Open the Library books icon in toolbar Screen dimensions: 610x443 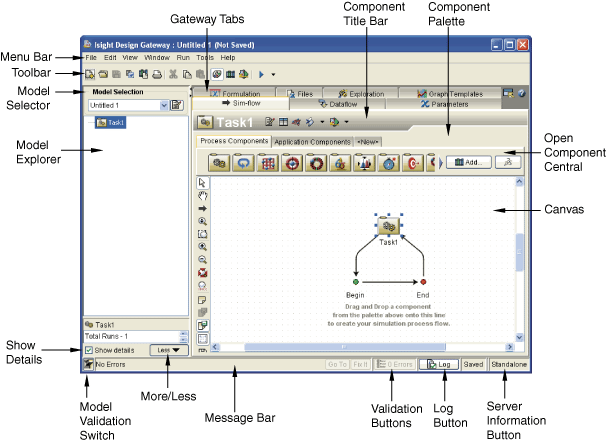point(231,74)
